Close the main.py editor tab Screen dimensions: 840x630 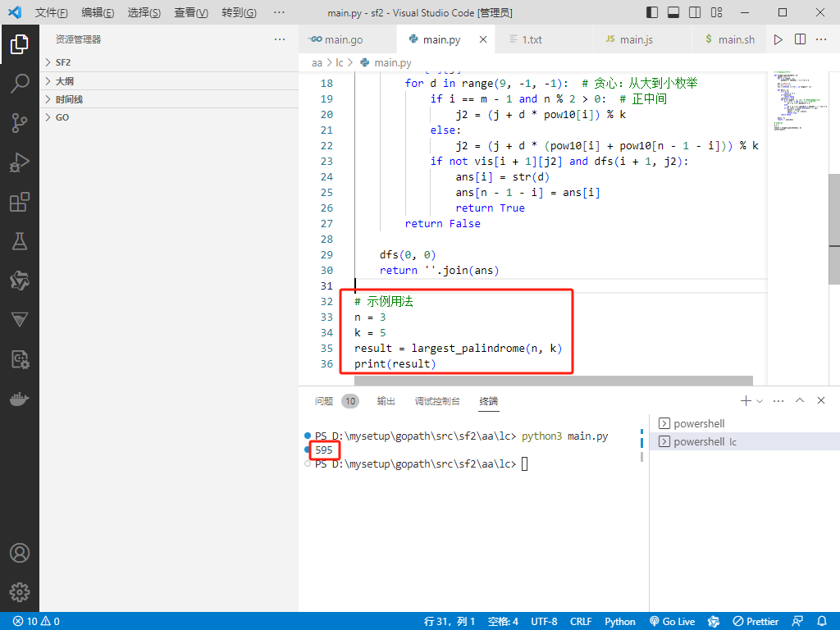pyautogui.click(x=483, y=39)
